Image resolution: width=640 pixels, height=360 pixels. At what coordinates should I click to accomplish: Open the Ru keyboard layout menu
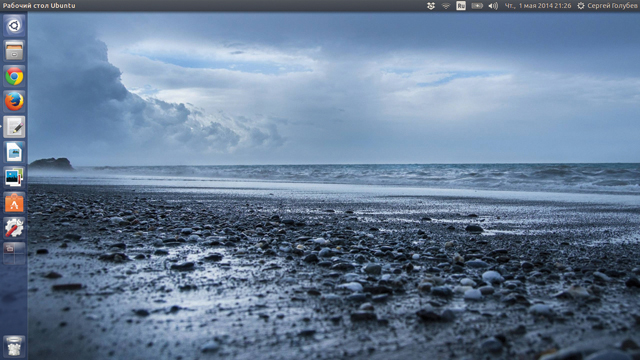point(461,6)
